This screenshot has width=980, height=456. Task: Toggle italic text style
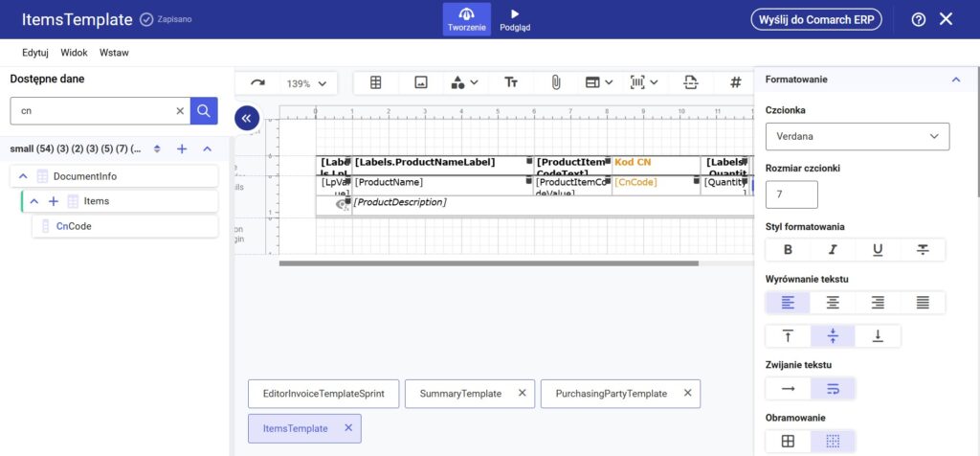[833, 250]
